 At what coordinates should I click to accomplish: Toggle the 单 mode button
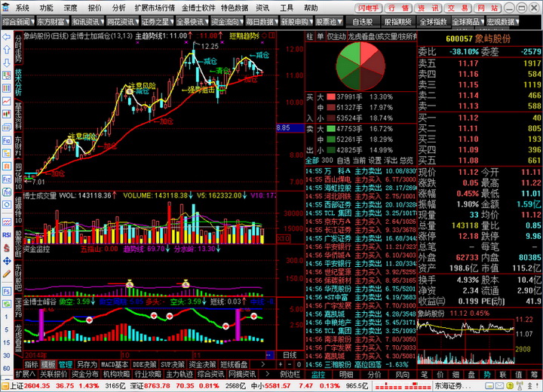pos(321,37)
